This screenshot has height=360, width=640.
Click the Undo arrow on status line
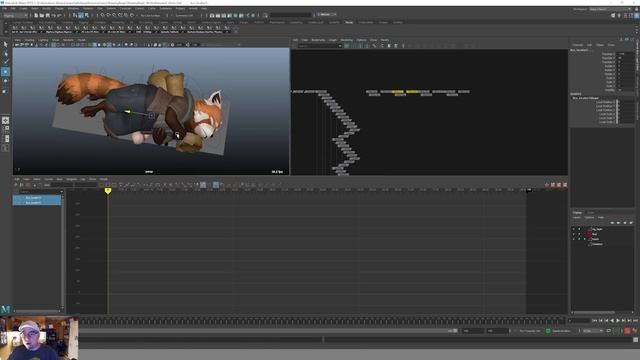tap(53, 16)
